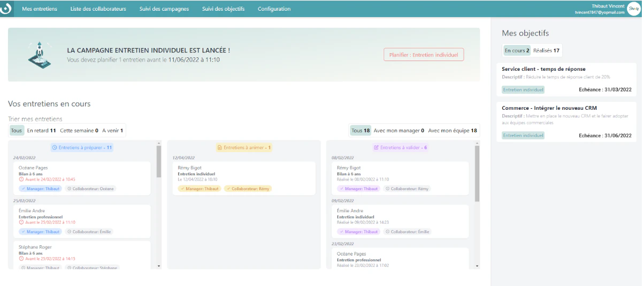Click red clock icon beside Avant le 24/02/2022
Image resolution: width=644 pixels, height=286 pixels.
[21, 179]
